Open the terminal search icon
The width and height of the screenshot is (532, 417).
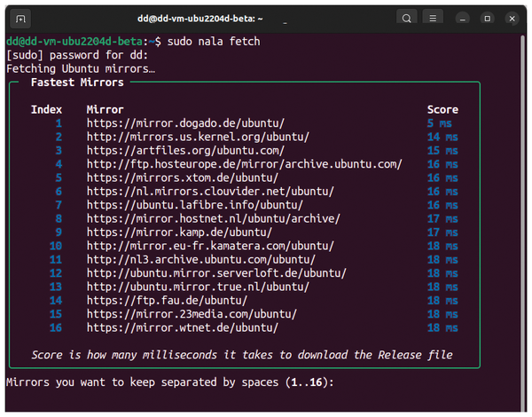pyautogui.click(x=406, y=18)
